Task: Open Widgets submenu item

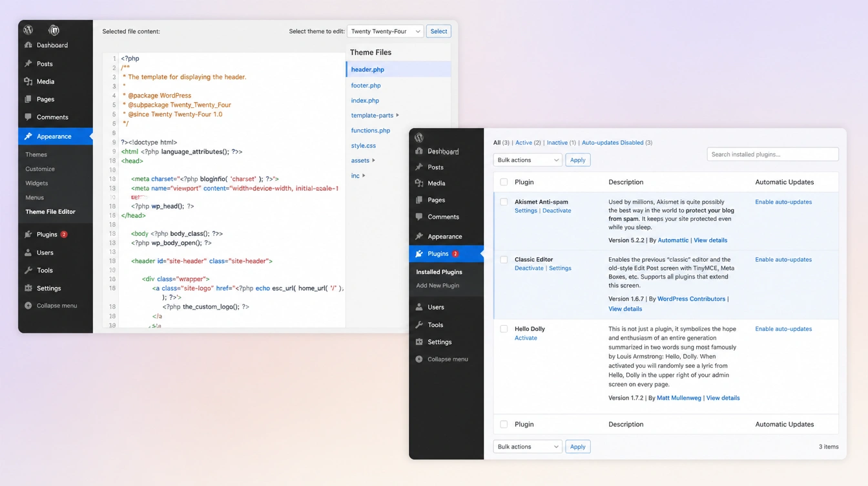Action: [37, 184]
